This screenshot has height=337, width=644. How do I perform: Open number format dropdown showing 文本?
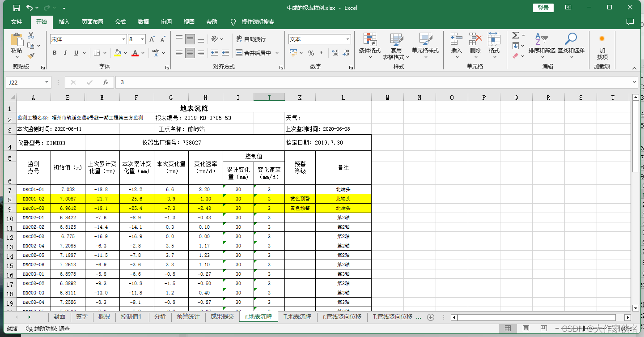347,39
